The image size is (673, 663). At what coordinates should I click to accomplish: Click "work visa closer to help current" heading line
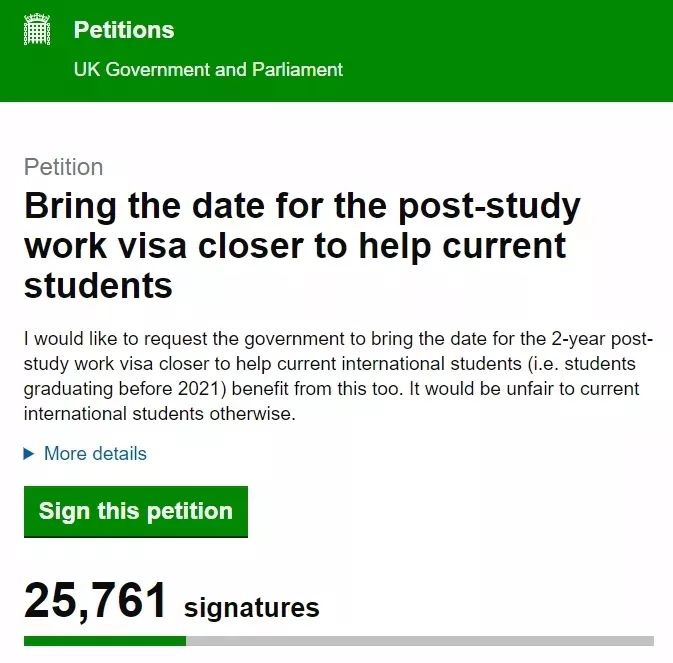tap(295, 246)
